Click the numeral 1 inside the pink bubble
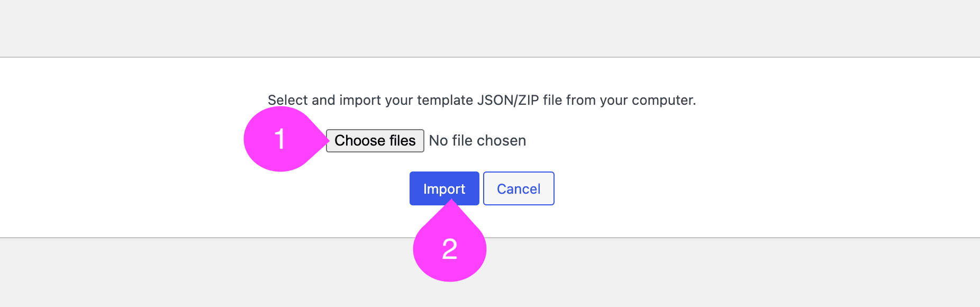This screenshot has width=980, height=307. coord(280,139)
